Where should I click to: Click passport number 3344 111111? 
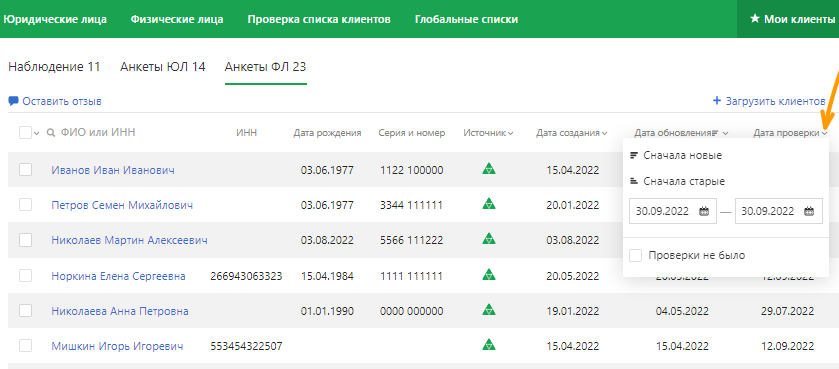411,205
